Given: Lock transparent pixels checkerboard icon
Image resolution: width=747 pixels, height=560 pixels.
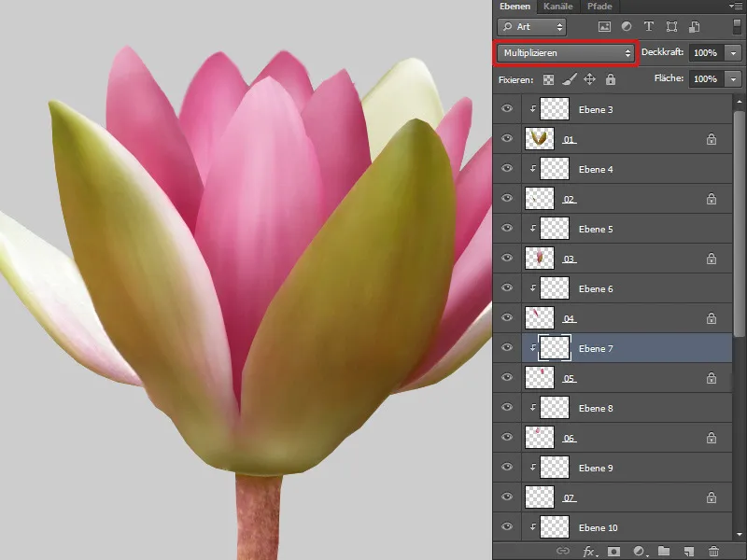Looking at the screenshot, I should (x=548, y=79).
